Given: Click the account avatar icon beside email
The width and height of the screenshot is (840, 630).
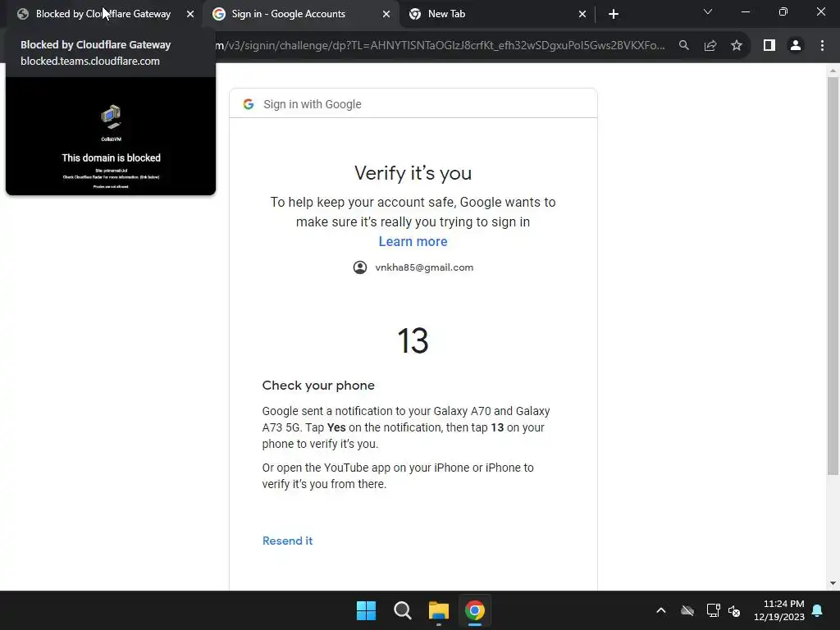Looking at the screenshot, I should (x=360, y=267).
